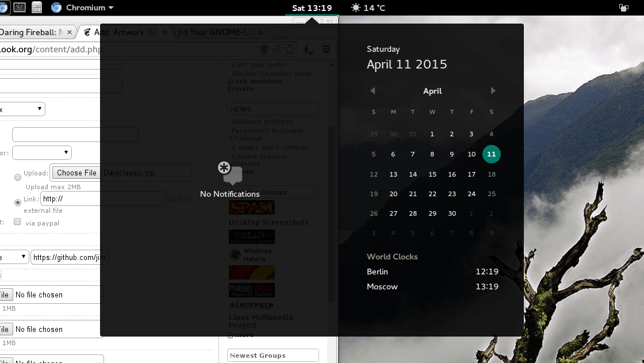
Task: Click the World Clocks heading
Action: click(392, 257)
